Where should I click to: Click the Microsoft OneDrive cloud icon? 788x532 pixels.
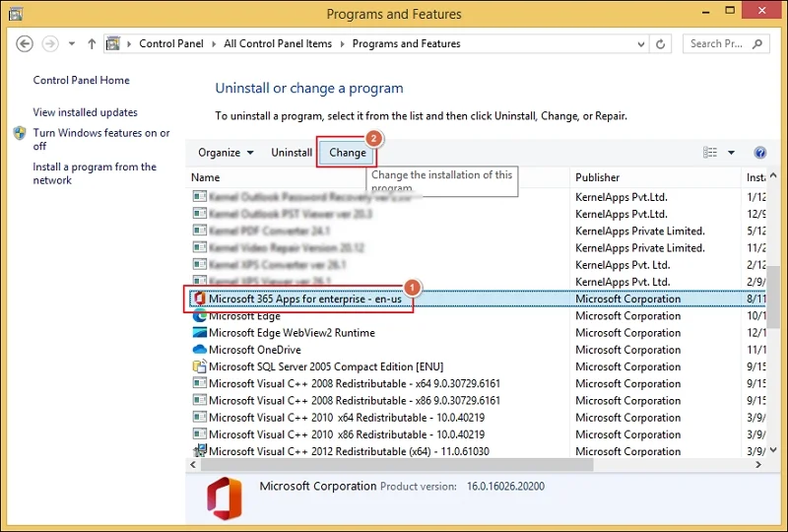200,350
